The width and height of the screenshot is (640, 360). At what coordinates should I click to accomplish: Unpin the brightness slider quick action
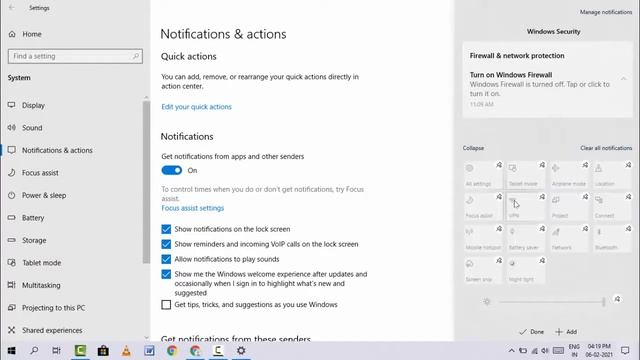pos(617,299)
